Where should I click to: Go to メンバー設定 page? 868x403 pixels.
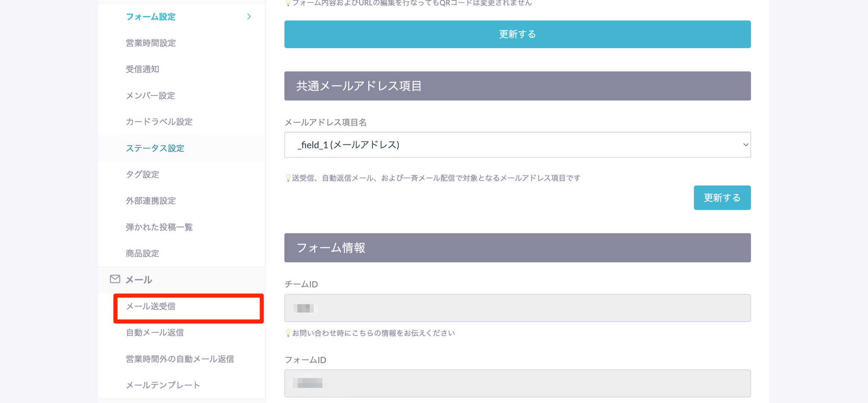click(x=150, y=95)
